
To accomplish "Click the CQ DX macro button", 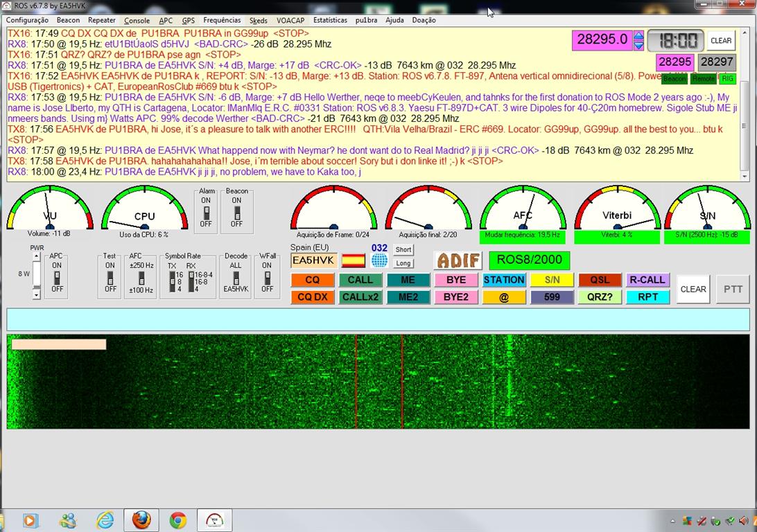I will [313, 296].
